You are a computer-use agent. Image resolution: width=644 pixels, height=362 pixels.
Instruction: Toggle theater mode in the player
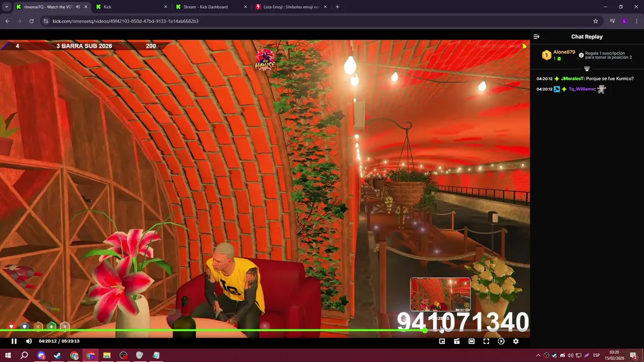click(x=471, y=341)
